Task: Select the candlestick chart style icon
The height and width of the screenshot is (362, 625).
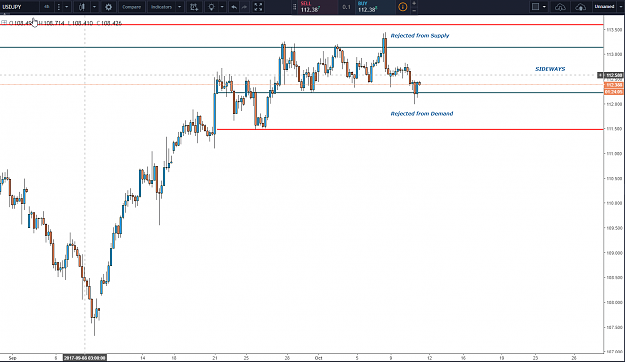Action: (x=82, y=7)
